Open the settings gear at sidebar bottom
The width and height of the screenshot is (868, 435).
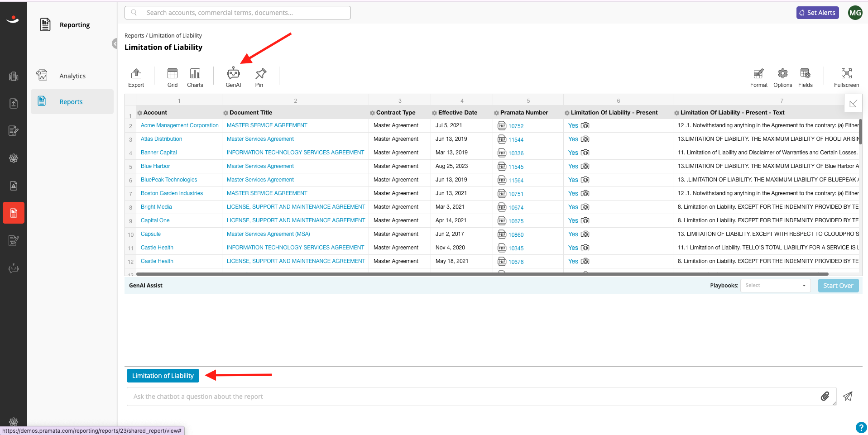click(x=14, y=421)
